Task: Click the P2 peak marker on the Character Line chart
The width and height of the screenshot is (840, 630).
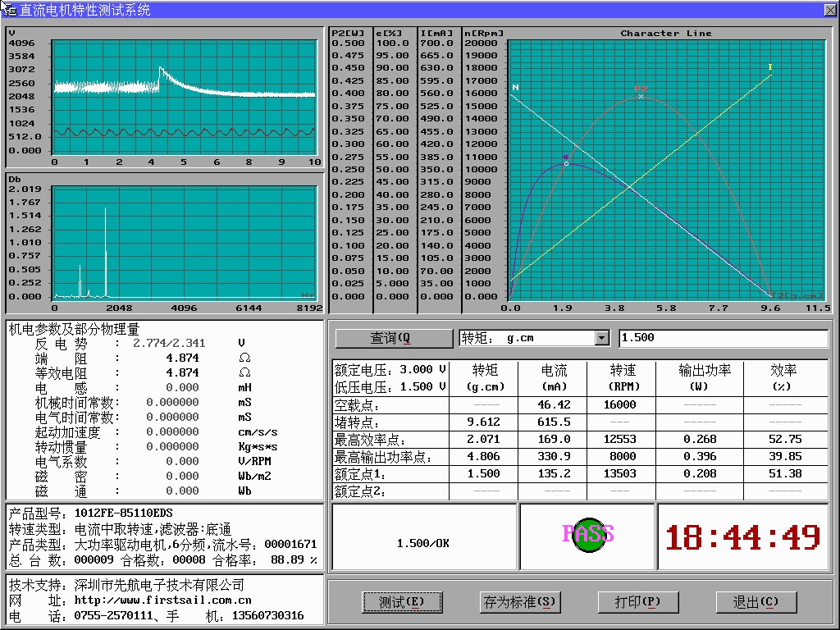Action: (x=641, y=96)
